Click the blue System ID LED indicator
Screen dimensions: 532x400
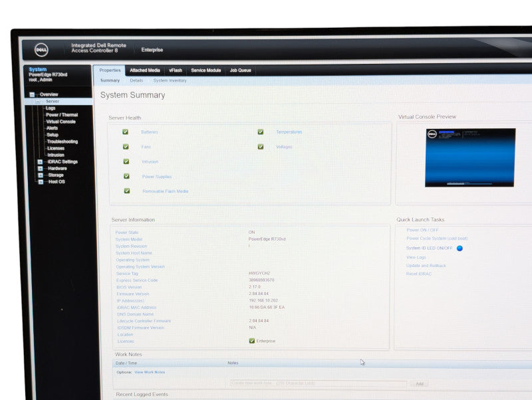[x=460, y=248]
